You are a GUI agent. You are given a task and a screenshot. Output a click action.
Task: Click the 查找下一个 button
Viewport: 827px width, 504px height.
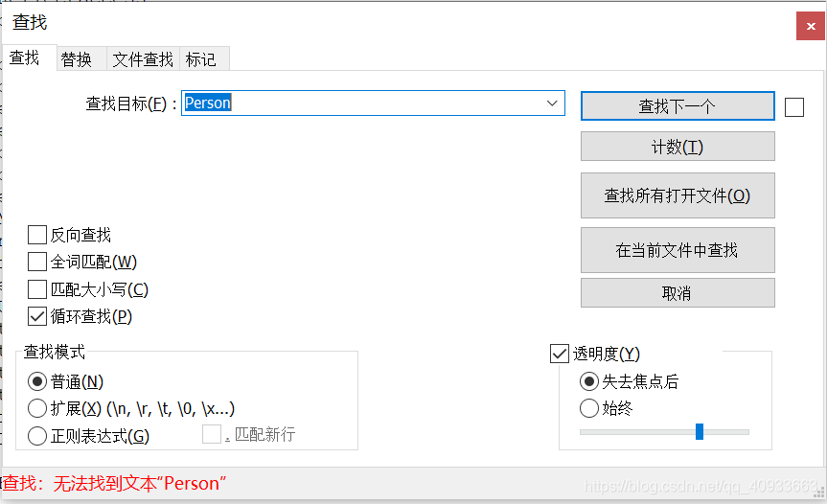678,106
